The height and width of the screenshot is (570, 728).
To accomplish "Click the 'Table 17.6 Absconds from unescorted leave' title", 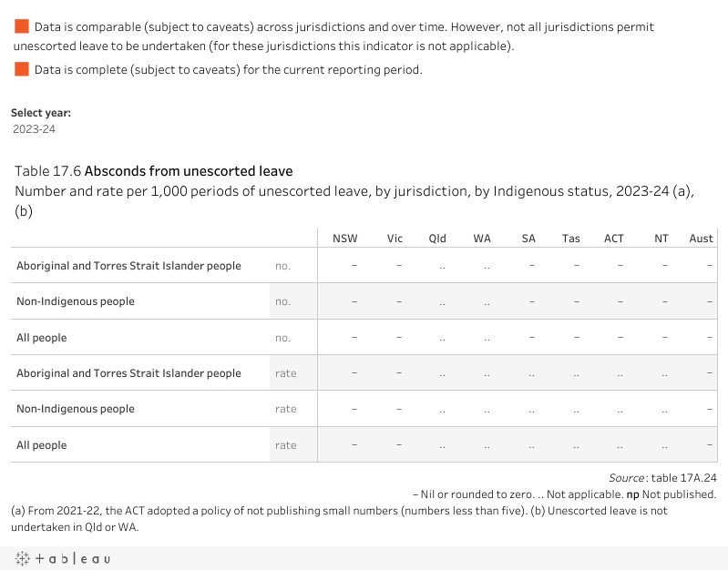I will click(154, 171).
